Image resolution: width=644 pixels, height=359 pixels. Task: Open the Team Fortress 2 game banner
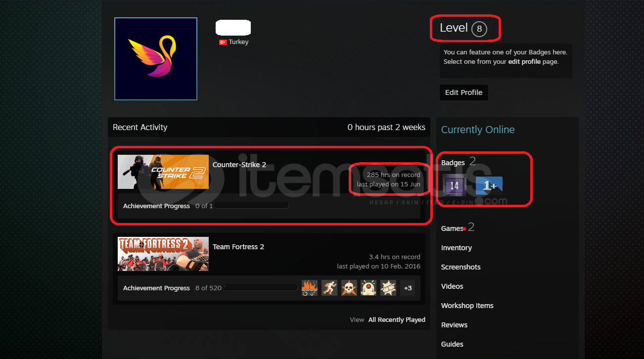tap(163, 254)
